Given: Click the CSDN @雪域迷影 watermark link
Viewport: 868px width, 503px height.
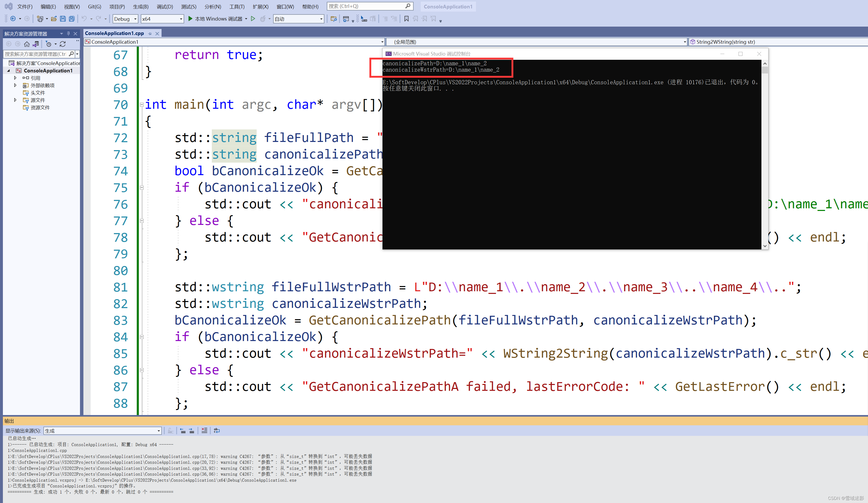Looking at the screenshot, I should 847,498.
